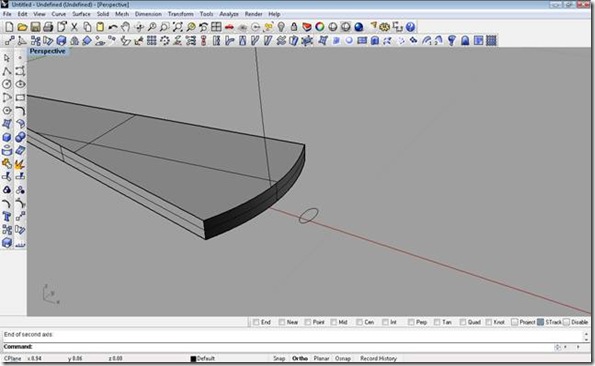Screen dimensions: 595x366
Task: Open the Render menu
Action: tap(253, 14)
